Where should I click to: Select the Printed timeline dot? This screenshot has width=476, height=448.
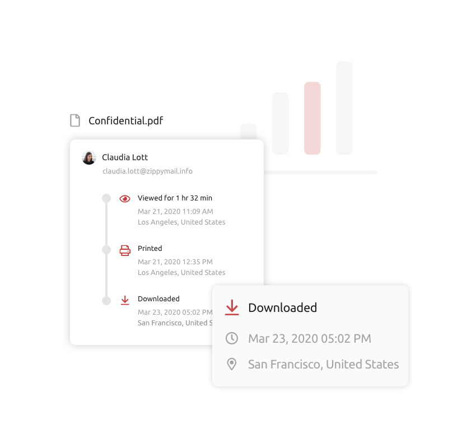[106, 250]
